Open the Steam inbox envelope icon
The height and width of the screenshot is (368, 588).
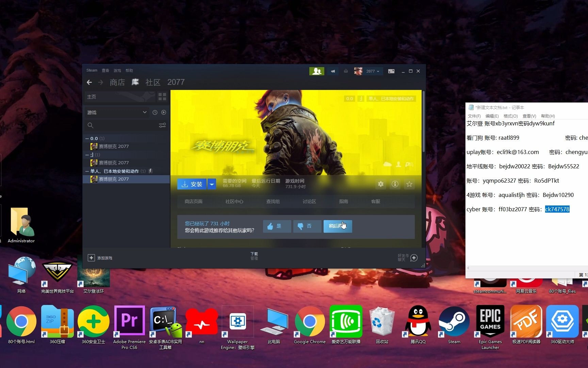tap(346, 71)
